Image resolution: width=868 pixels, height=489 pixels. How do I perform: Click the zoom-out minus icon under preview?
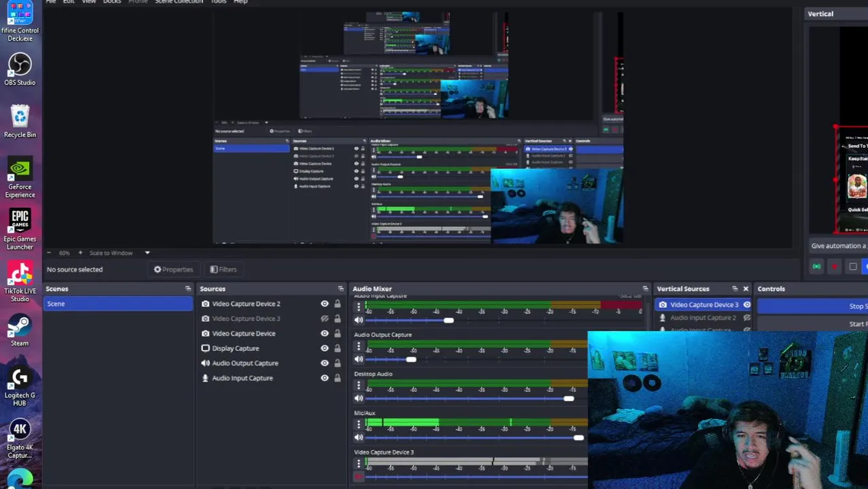pyautogui.click(x=49, y=253)
